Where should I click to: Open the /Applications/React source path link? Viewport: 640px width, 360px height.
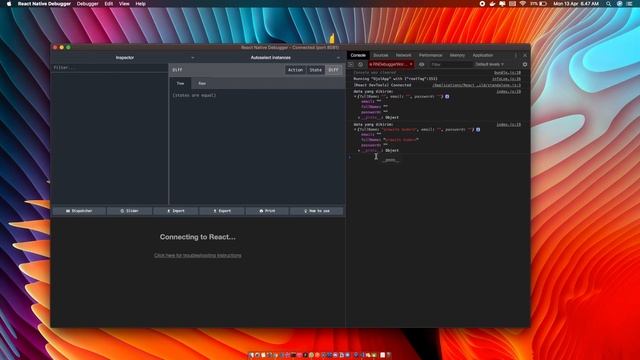click(x=477, y=85)
